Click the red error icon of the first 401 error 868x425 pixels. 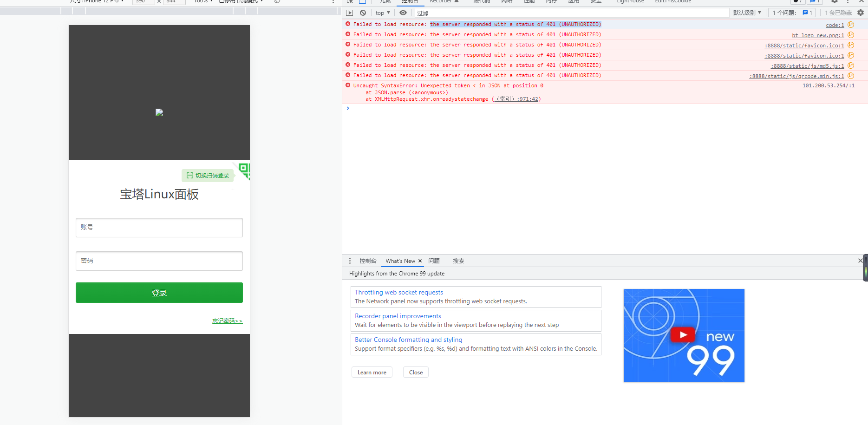(x=348, y=24)
